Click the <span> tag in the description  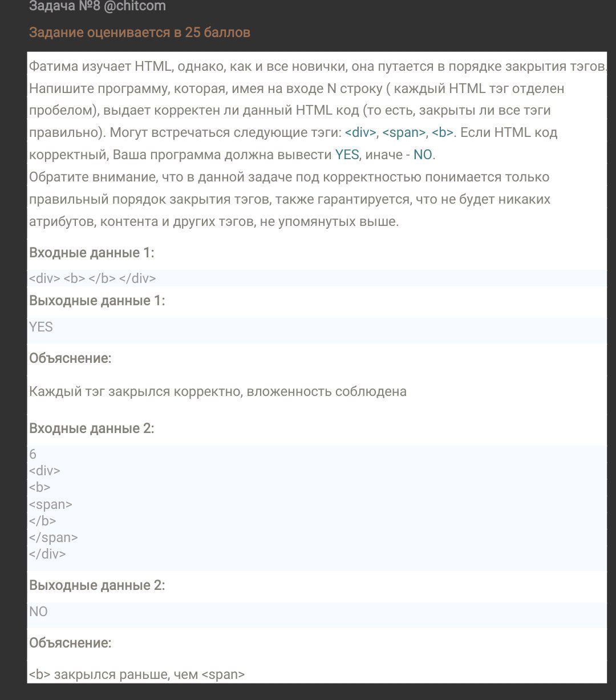404,133
